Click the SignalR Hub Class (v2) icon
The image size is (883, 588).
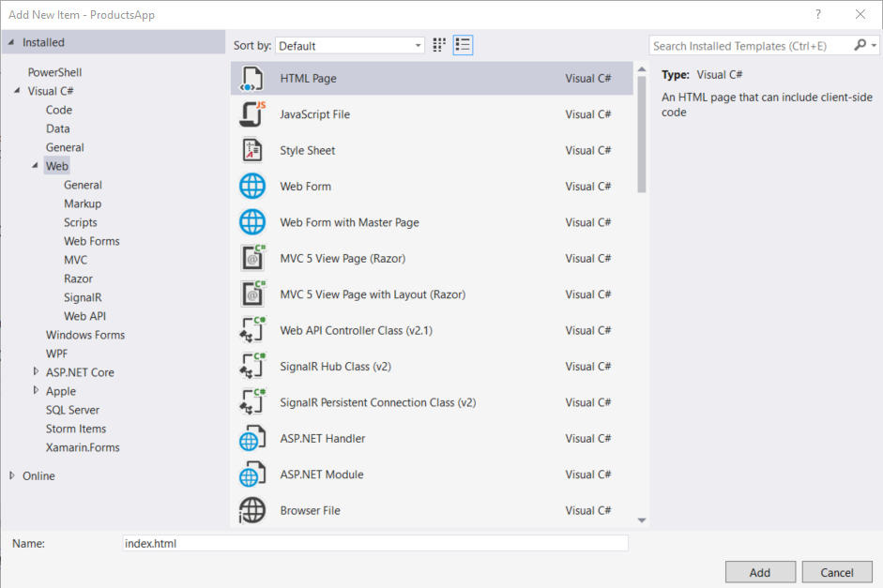(x=252, y=366)
